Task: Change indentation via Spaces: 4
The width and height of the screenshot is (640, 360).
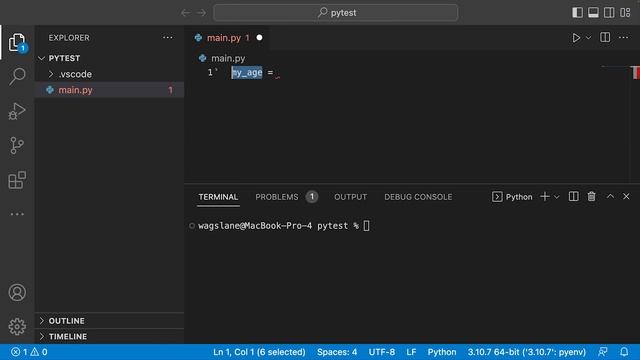Action: (x=337, y=352)
